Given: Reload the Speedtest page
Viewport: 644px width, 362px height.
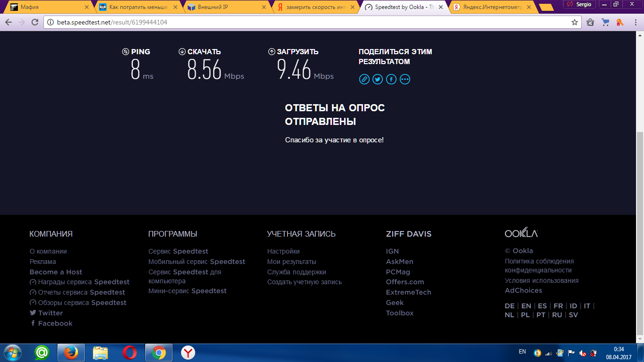Looking at the screenshot, I should 35,22.
